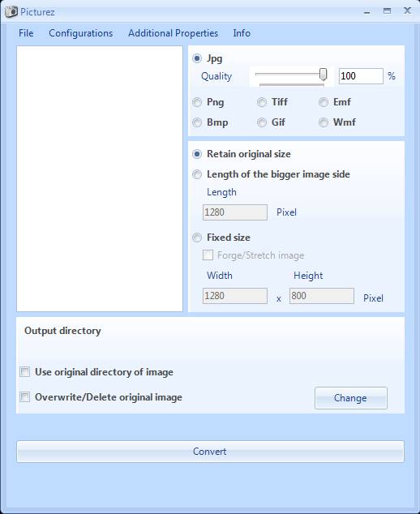Select the Jpg format radio button
Screen dimensions: 420x514
(197, 58)
